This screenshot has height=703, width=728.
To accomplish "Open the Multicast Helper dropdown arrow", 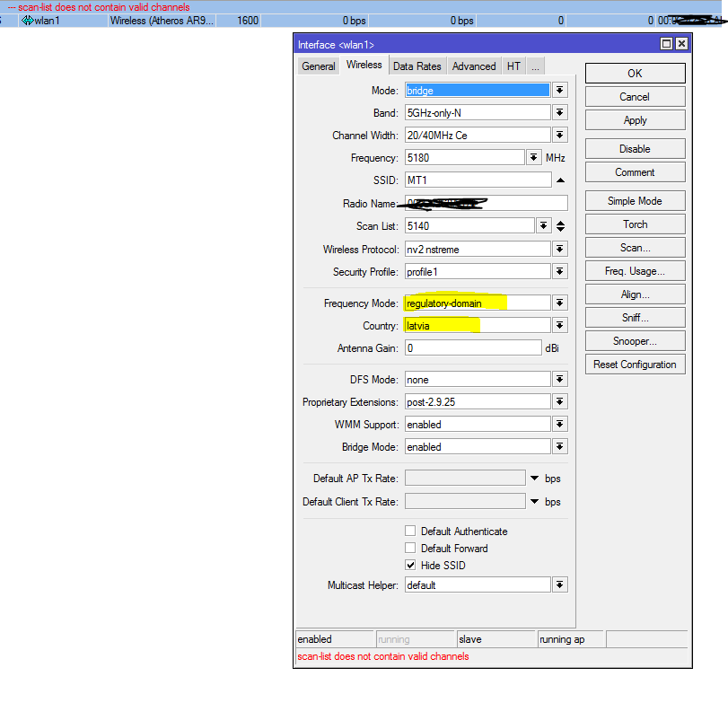I will [560, 584].
